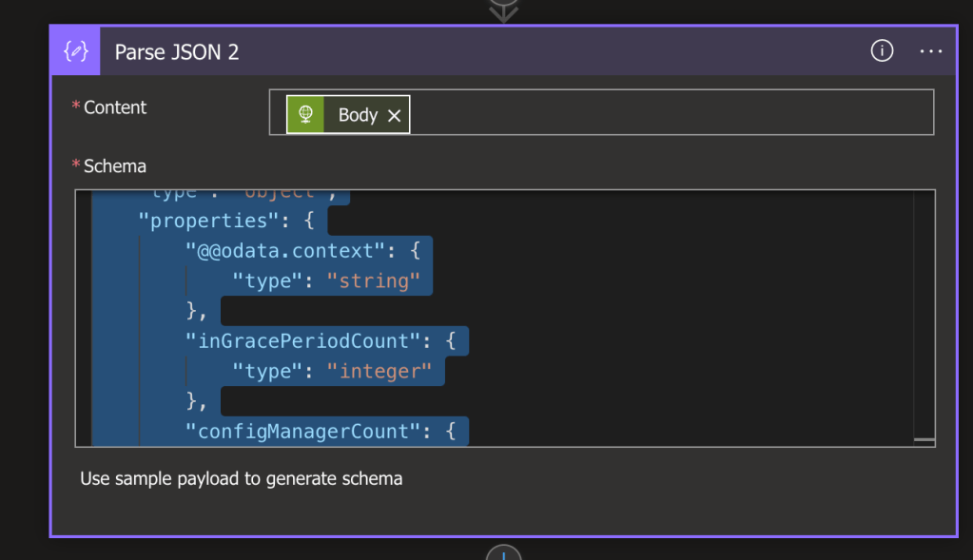Click the insert step plus icon below card

coord(504,553)
